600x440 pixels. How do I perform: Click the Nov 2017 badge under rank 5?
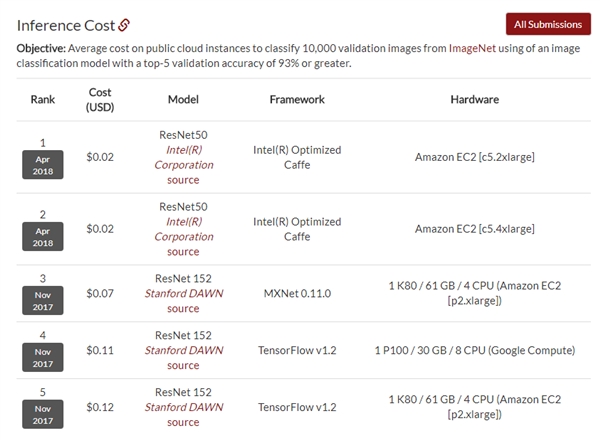[43, 415]
